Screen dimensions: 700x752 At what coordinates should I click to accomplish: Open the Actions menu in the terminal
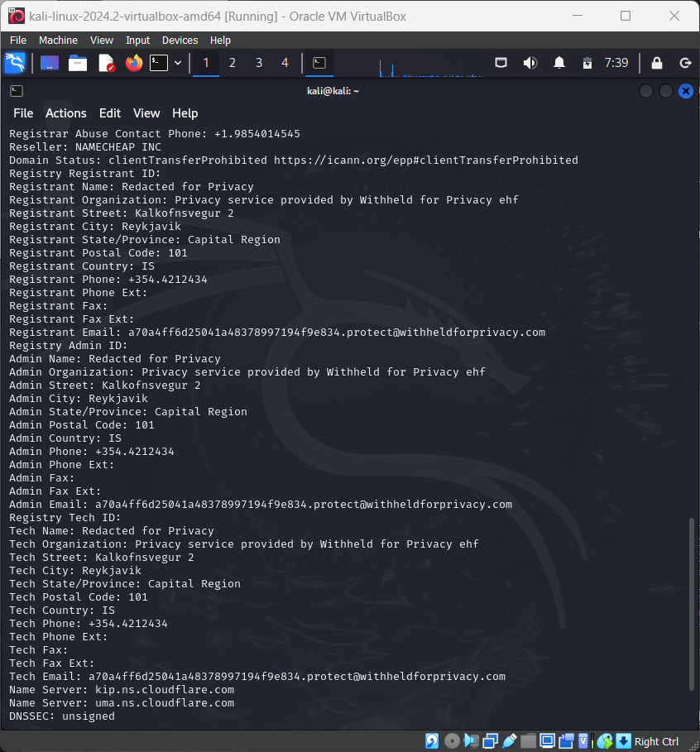[x=65, y=113]
